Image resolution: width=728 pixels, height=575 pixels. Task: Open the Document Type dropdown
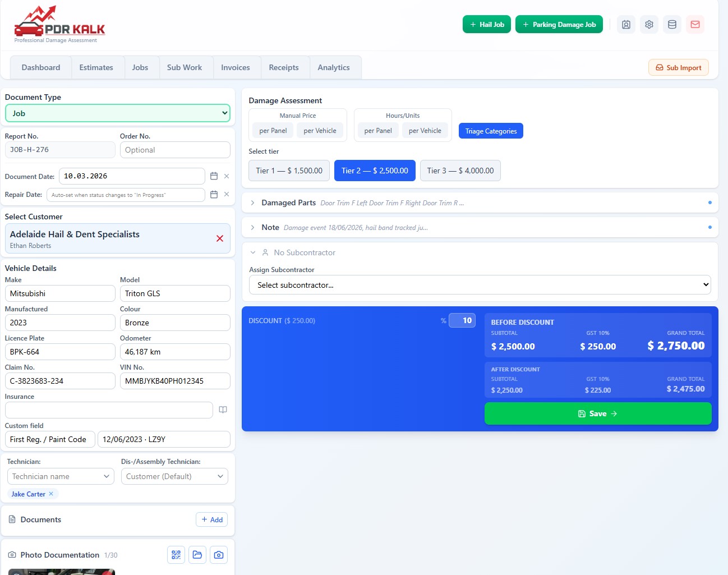pos(118,113)
